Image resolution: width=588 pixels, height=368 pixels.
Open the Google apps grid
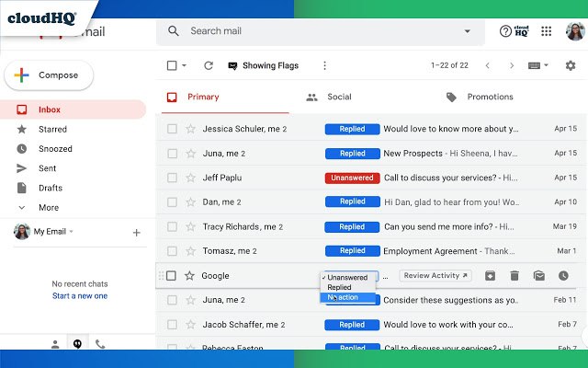point(547,31)
